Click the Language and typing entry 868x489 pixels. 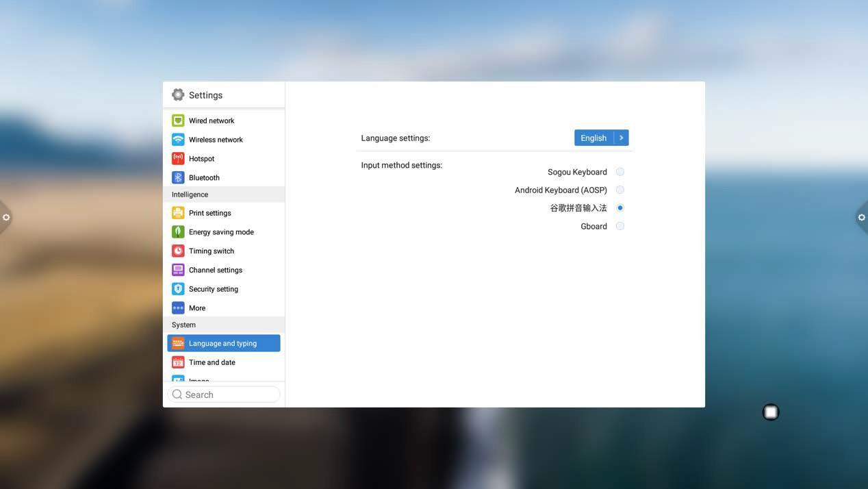point(223,343)
